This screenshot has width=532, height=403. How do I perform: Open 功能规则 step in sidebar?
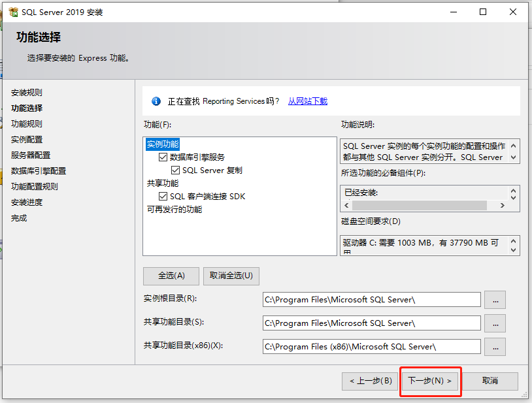coord(26,123)
